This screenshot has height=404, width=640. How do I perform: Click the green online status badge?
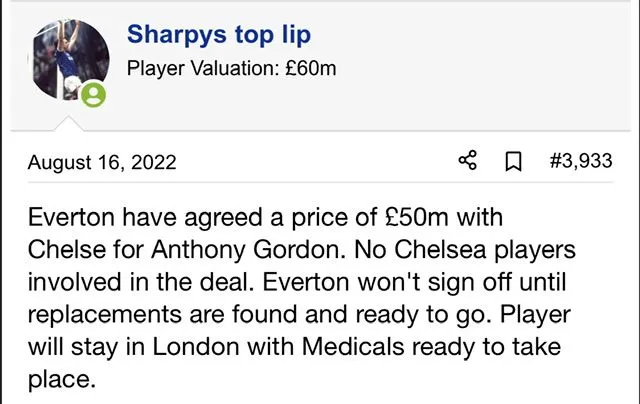pyautogui.click(x=94, y=95)
